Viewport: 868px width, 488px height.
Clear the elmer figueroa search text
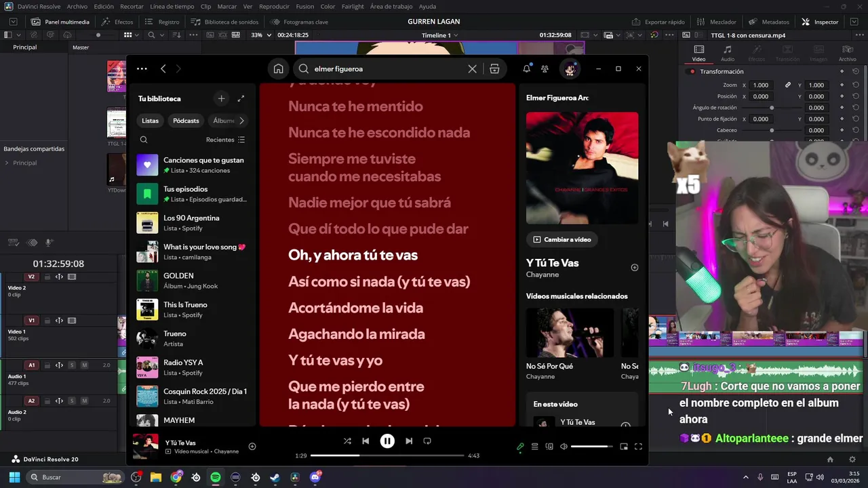point(473,68)
